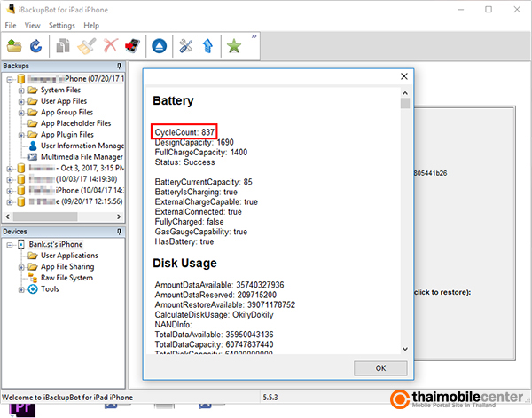Expand the toolbar overflow chevron
This screenshot has width=532, height=418.
(254, 36)
